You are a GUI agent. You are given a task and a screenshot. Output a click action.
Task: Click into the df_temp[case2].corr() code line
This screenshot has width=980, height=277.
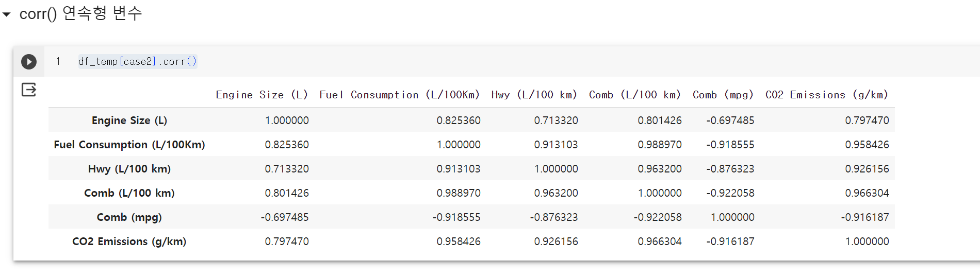pyautogui.click(x=137, y=62)
